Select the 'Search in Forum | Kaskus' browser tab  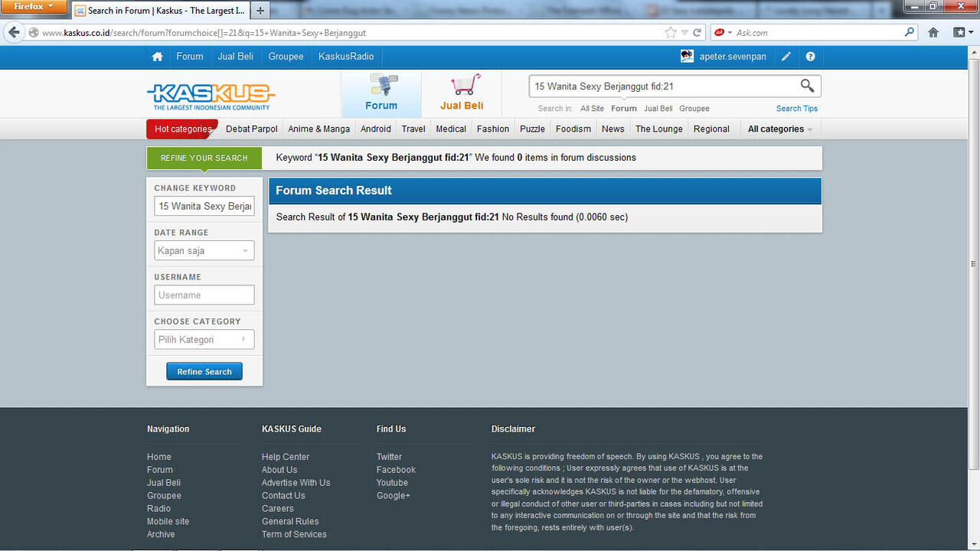(x=161, y=11)
